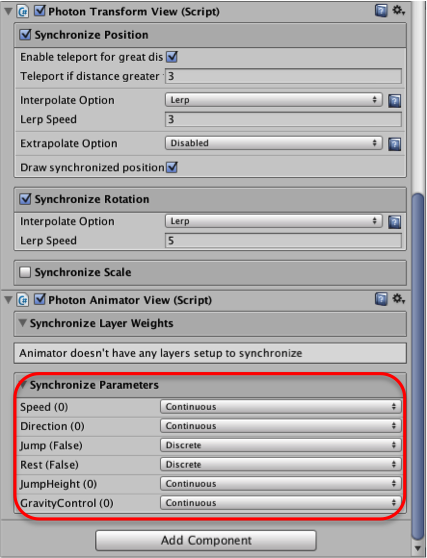427x558 pixels.
Task: Click Teleport if distance greater field
Action: point(283,76)
